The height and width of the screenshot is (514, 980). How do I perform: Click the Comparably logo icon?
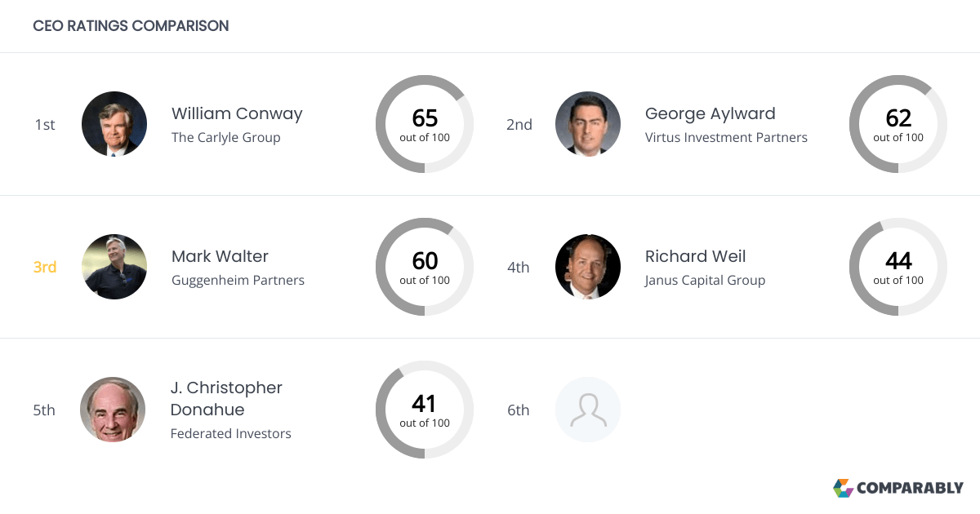click(843, 488)
